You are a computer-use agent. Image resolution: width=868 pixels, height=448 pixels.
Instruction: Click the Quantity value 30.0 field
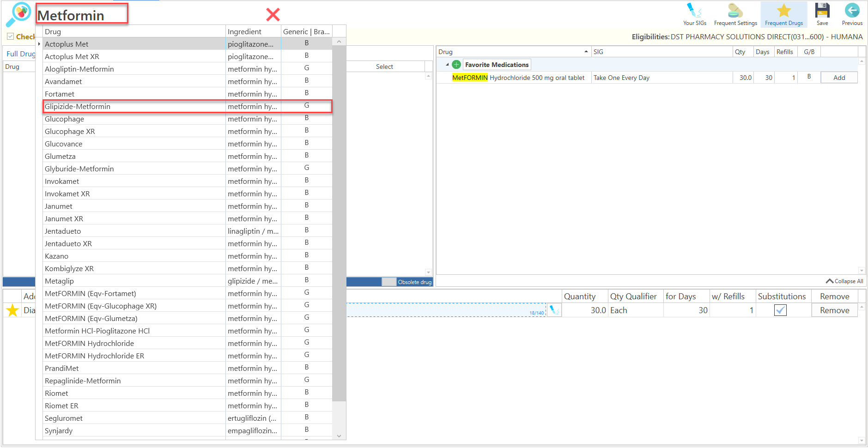585,310
